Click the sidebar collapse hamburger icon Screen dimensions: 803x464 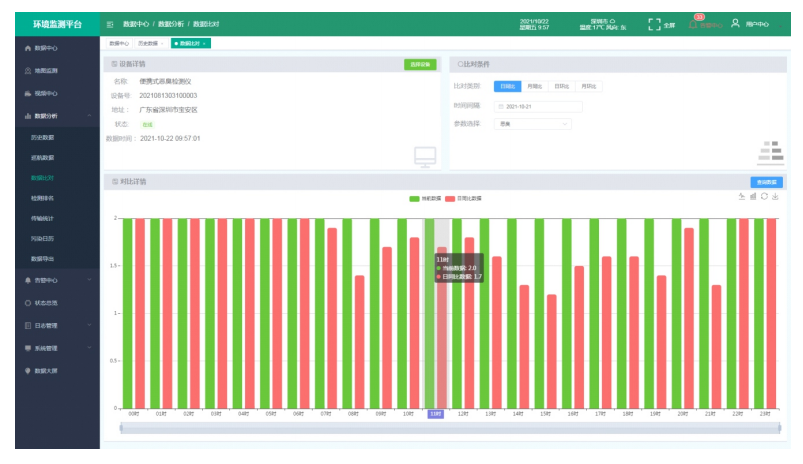click(110, 23)
